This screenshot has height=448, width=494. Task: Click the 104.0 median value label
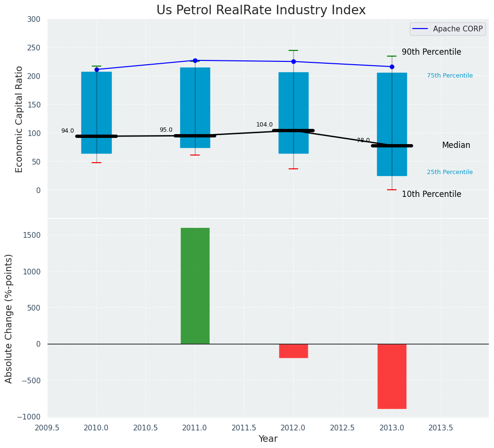pyautogui.click(x=264, y=125)
